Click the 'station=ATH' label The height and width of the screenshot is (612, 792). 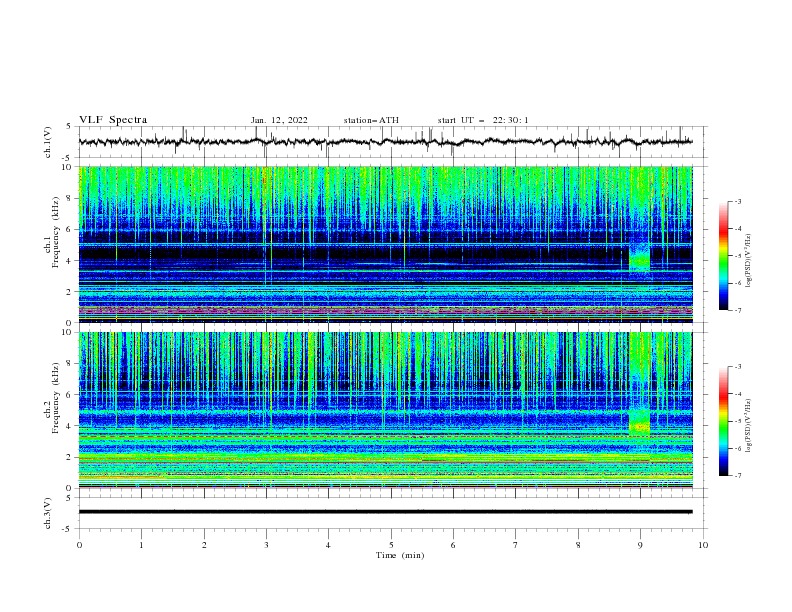point(371,120)
